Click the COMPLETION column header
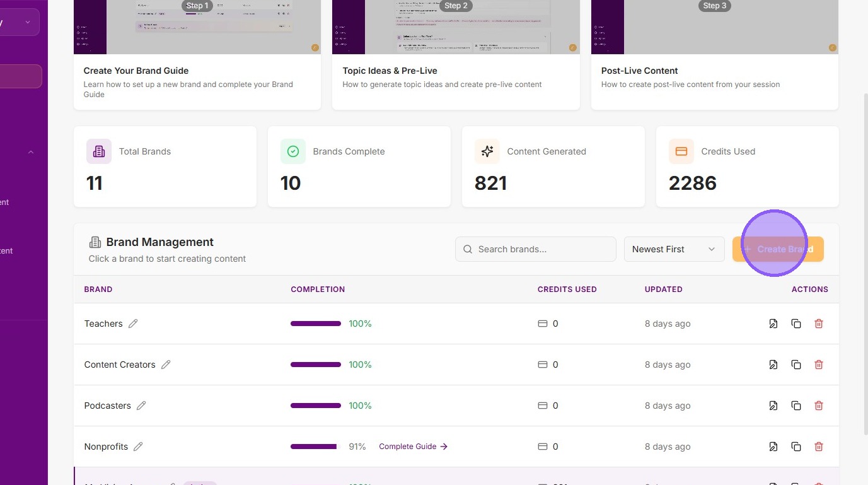 [318, 289]
